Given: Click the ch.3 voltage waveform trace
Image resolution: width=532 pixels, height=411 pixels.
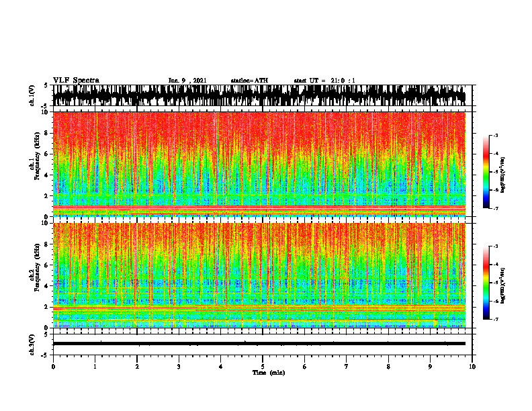Looking at the screenshot, I should (x=259, y=344).
